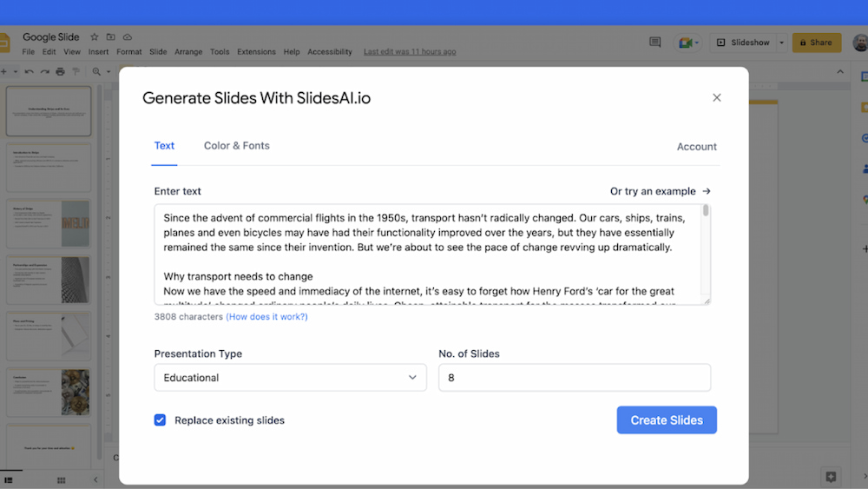Click the zoom magnifier icon
This screenshot has height=489, width=868.
[x=96, y=71]
